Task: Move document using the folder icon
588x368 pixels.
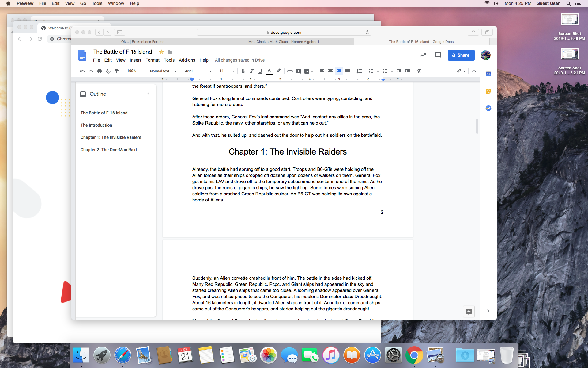Action: pyautogui.click(x=170, y=52)
